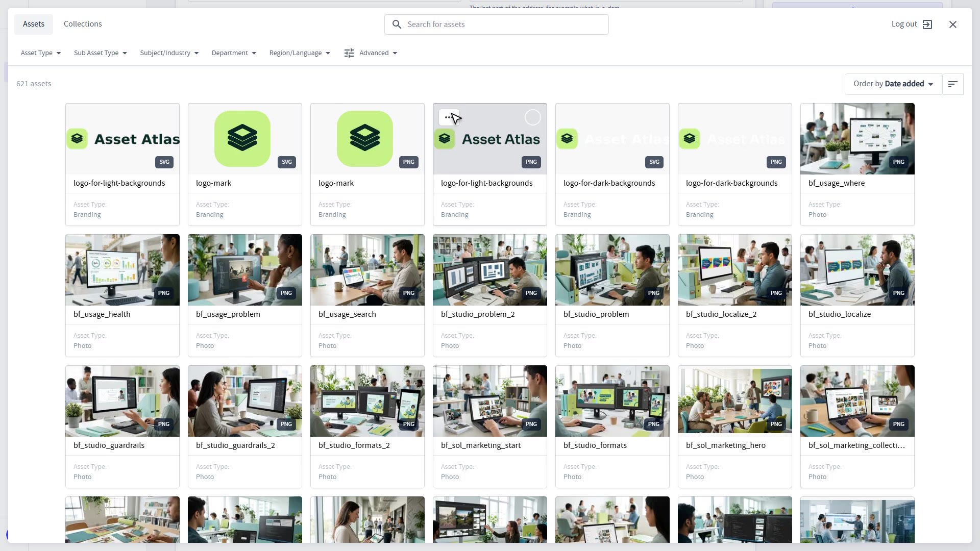Select the hovered logo-for-light-backgrounds PNG asset circle
The image size is (980, 551).
point(532,118)
